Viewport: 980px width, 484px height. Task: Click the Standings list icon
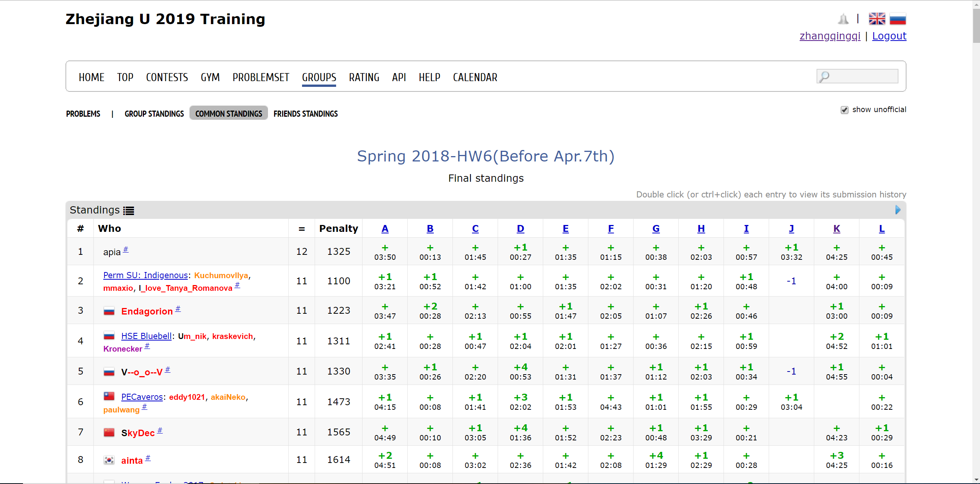129,210
